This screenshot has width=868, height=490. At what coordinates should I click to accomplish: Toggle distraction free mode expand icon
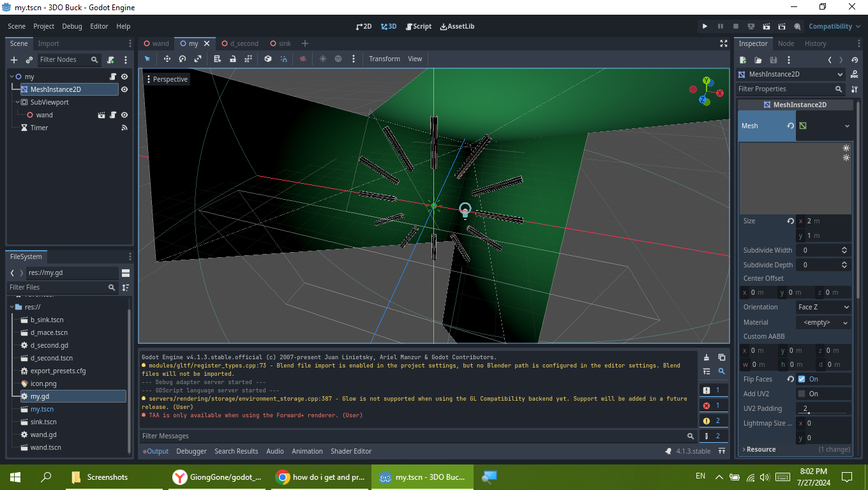click(724, 43)
